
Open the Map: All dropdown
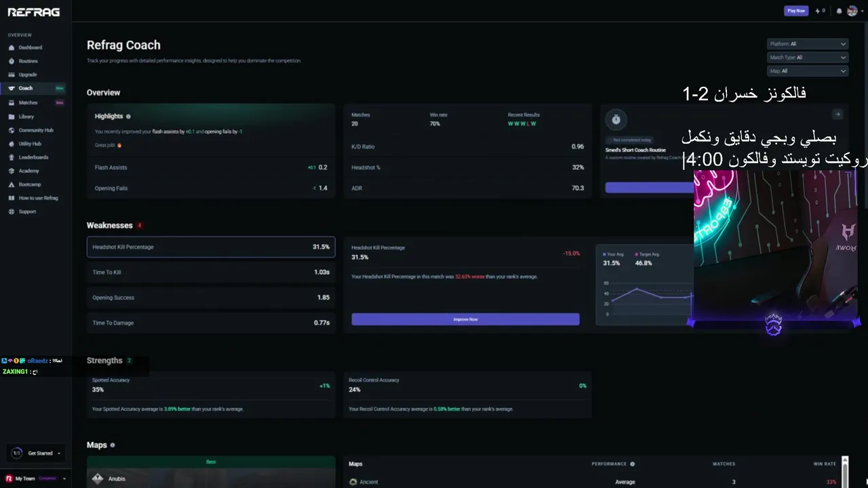pos(808,71)
